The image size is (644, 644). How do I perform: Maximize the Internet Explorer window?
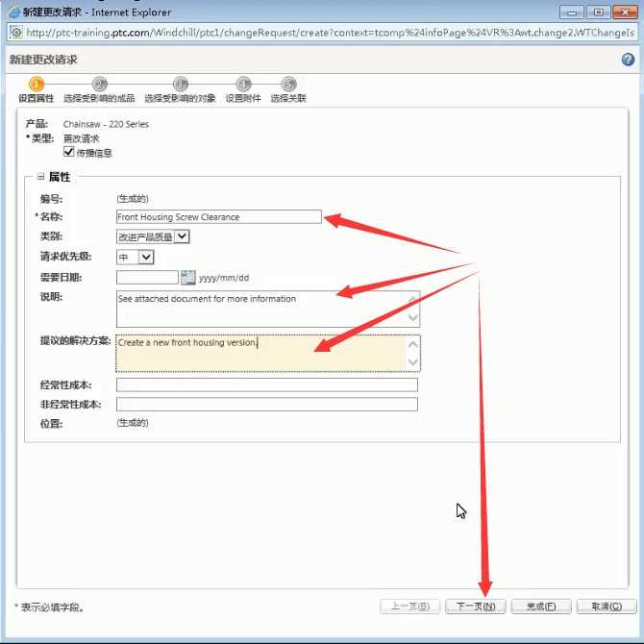point(598,12)
